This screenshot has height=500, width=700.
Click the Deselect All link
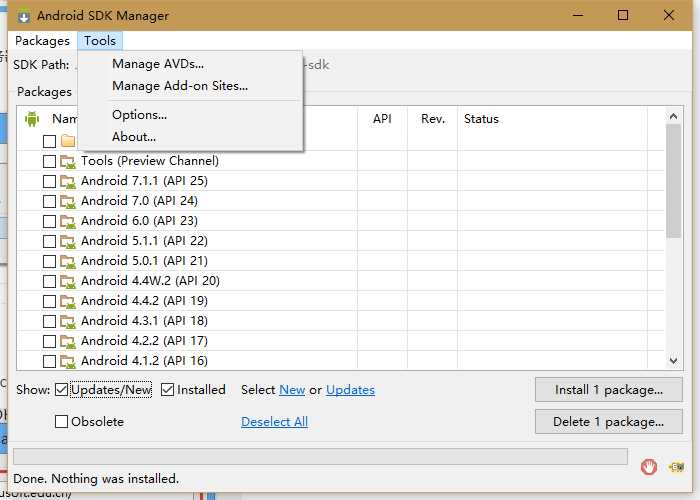(275, 421)
